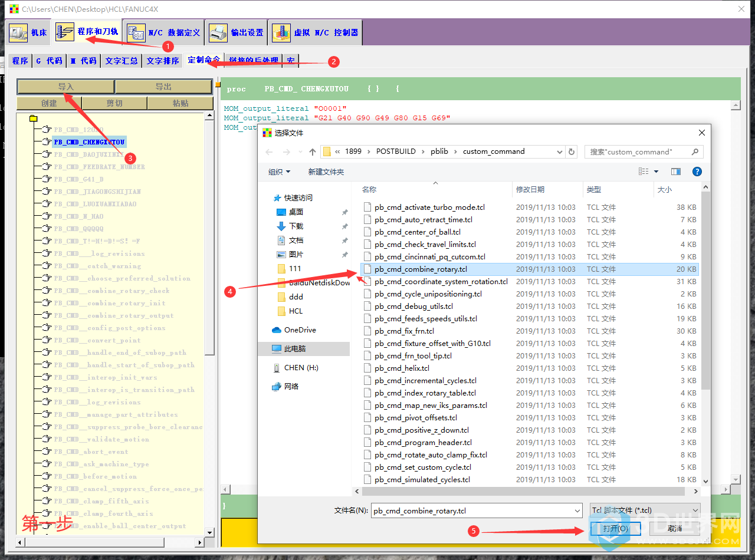
Task: Select pb_cmd_simulated_cycles.tcl file
Action: [422, 479]
